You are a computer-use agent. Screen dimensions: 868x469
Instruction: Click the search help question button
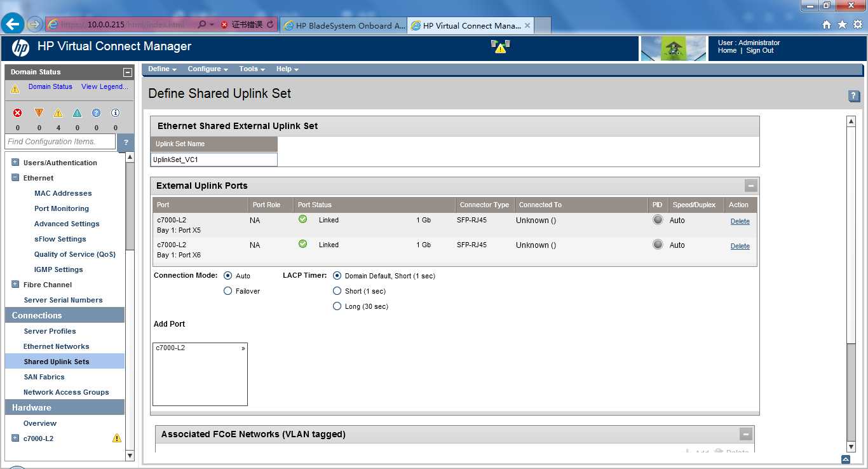(126, 142)
